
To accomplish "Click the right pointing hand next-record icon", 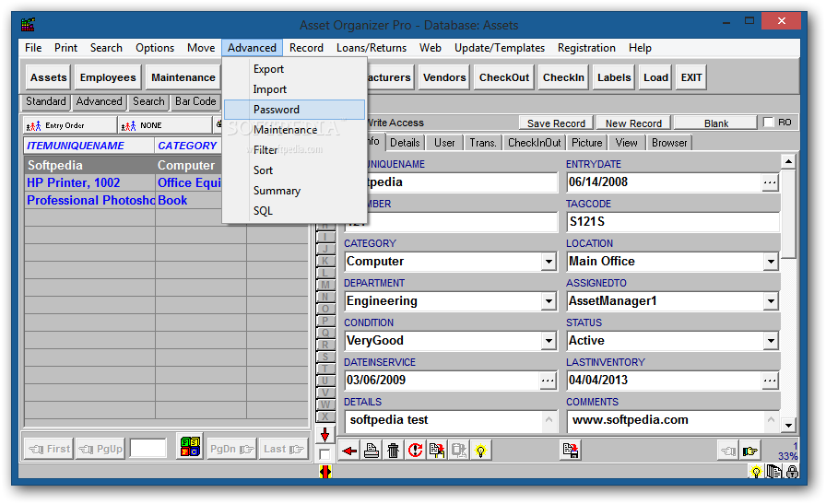I will [750, 451].
